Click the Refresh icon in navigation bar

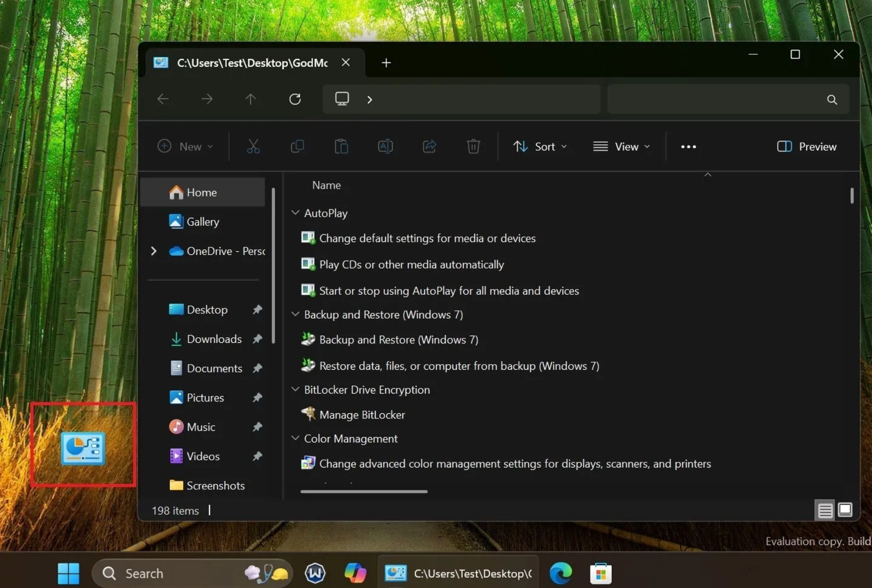point(295,99)
